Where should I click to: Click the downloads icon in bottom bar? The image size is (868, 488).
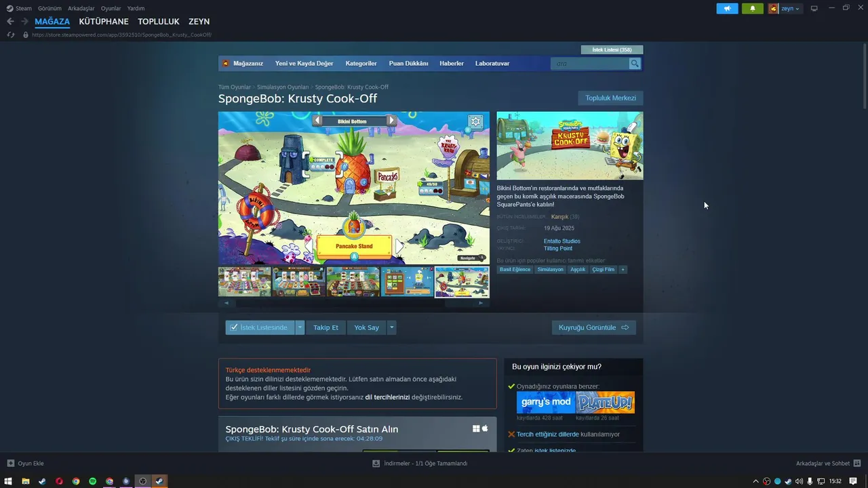376,464
